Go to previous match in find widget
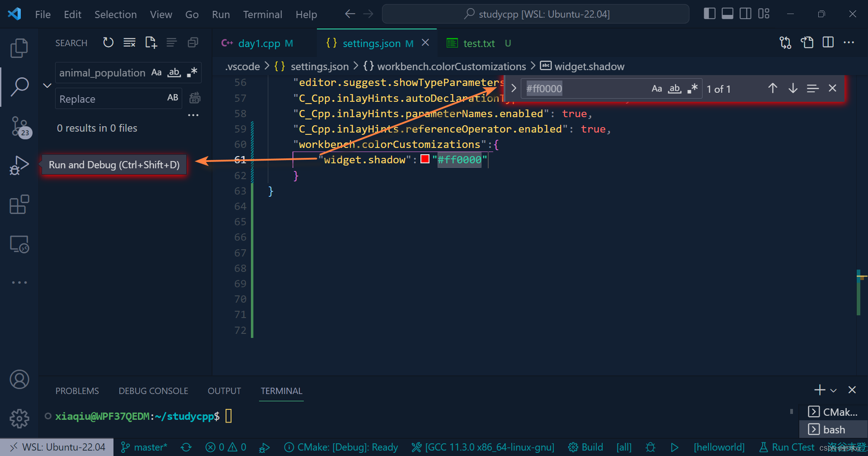Viewport: 868px width, 456px height. pos(773,88)
